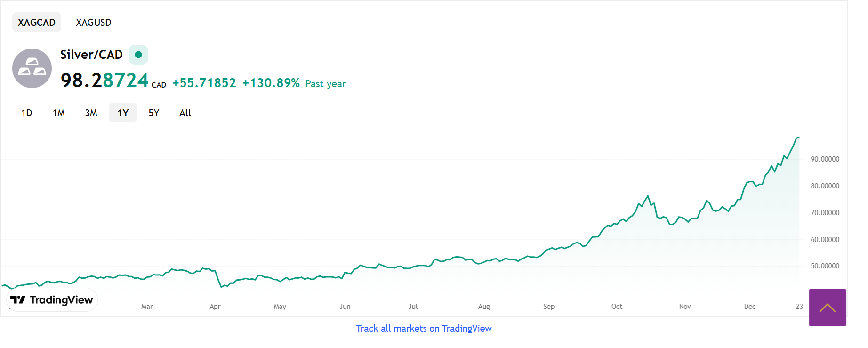
Task: Click the Oct label on time axis
Action: click(x=617, y=307)
